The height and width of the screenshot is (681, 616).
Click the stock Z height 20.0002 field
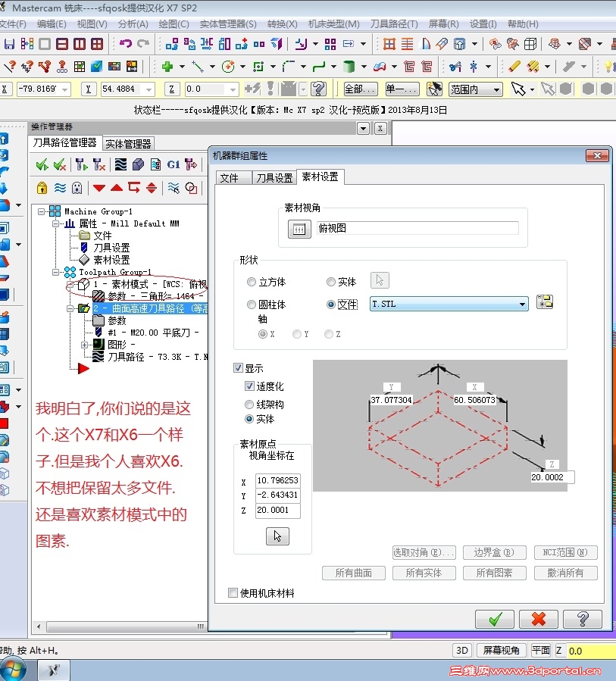(x=552, y=477)
